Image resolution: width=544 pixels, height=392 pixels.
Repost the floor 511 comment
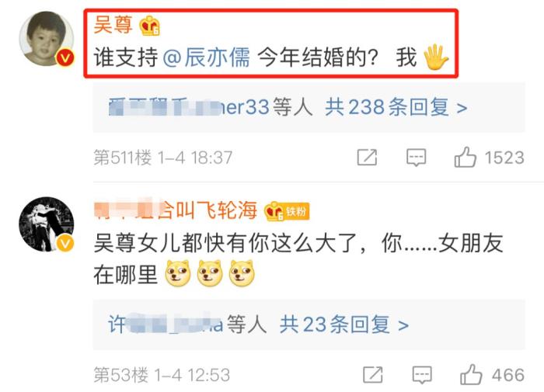point(367,158)
